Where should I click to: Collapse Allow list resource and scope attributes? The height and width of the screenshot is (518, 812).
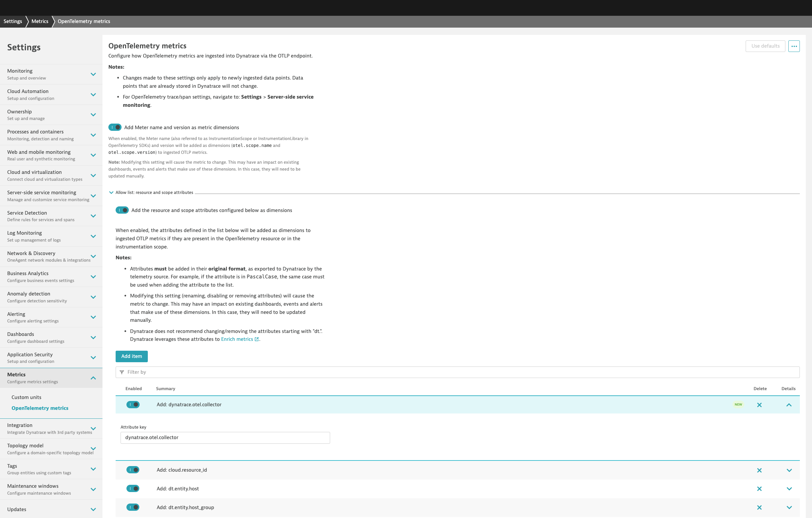click(111, 193)
